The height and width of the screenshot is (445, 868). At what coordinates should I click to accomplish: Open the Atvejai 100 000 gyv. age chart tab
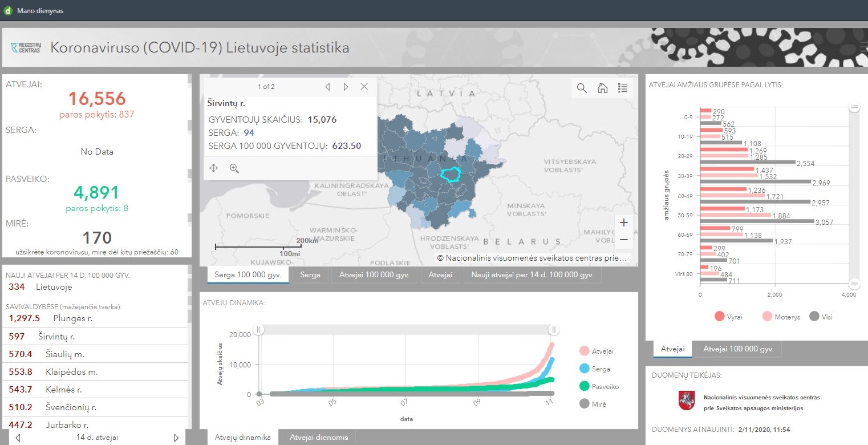(x=739, y=349)
